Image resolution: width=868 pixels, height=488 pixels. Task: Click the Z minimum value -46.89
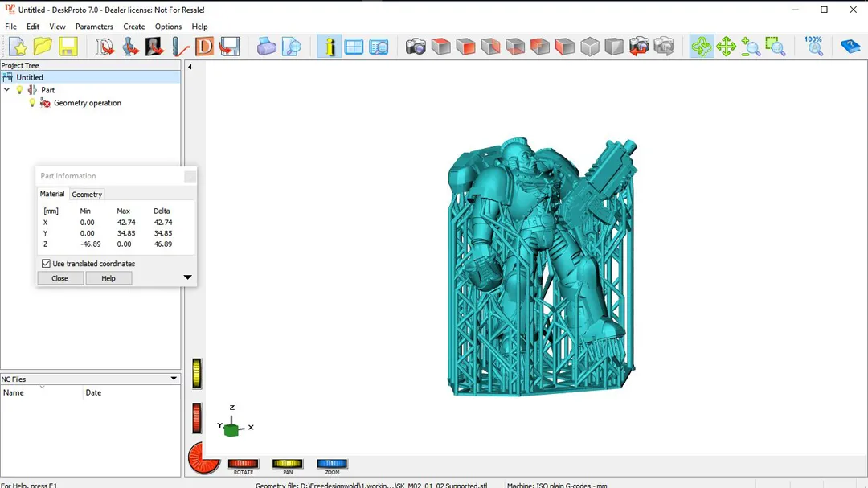90,244
